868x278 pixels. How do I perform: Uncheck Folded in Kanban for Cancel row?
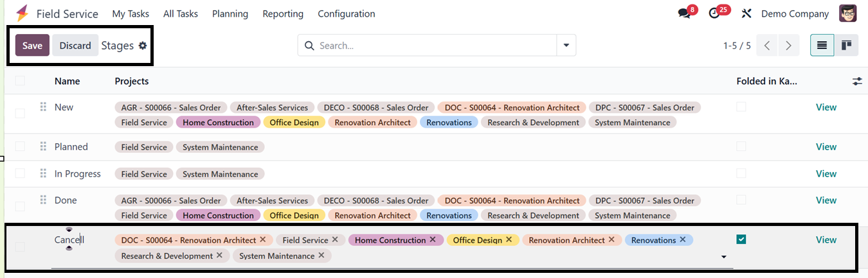(x=741, y=239)
